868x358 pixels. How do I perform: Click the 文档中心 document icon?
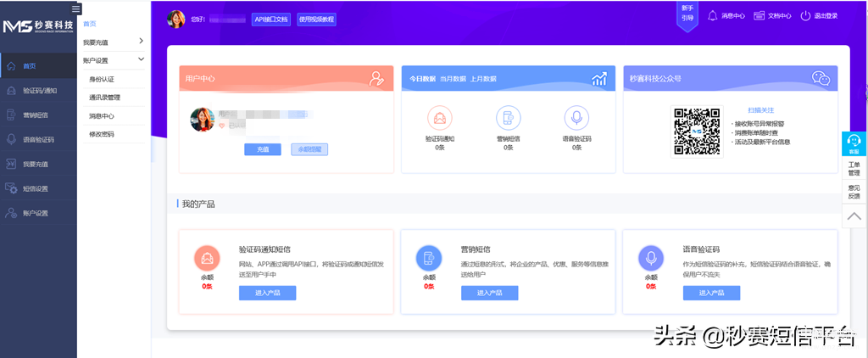[x=759, y=15]
